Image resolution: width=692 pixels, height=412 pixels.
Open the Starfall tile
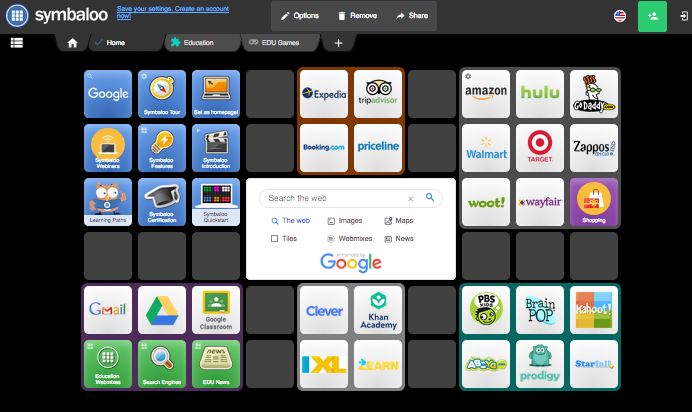point(594,364)
